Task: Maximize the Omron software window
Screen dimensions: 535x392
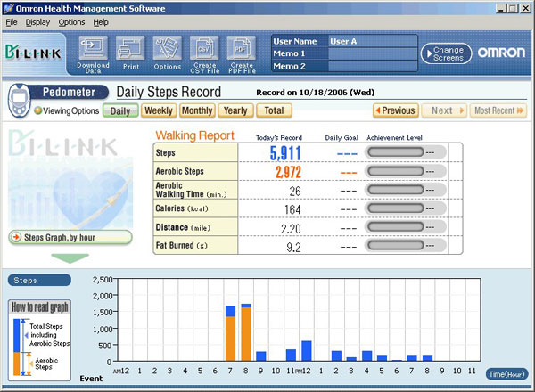Action: (513, 9)
